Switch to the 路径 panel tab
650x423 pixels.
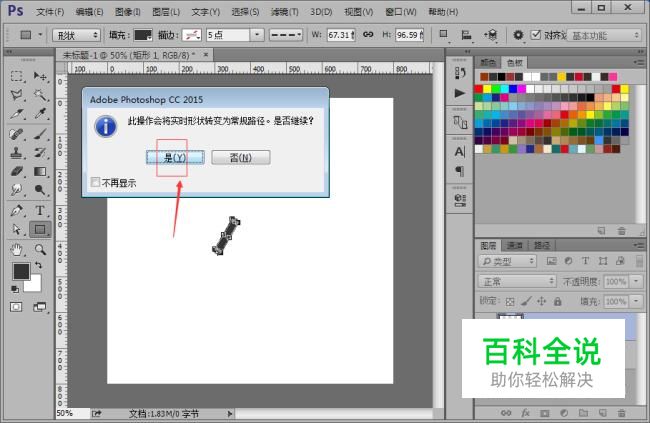pos(541,246)
